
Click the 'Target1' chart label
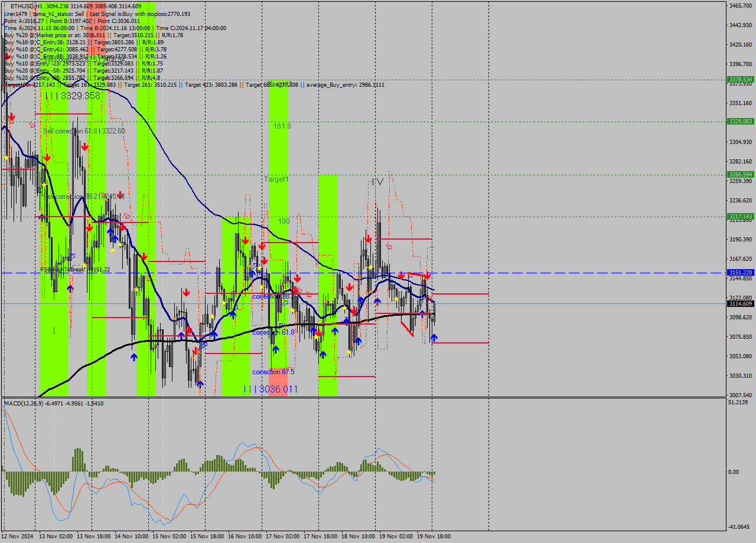276,179
